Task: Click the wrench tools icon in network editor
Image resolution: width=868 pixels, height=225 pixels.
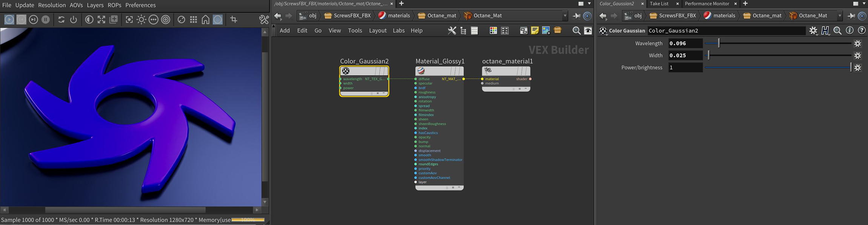Action: click(x=451, y=31)
